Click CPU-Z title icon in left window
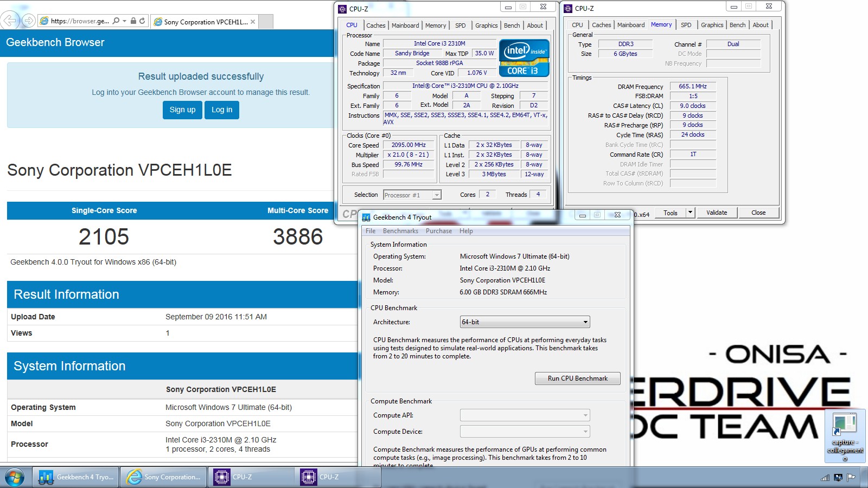This screenshot has height=488, width=868. point(342,9)
